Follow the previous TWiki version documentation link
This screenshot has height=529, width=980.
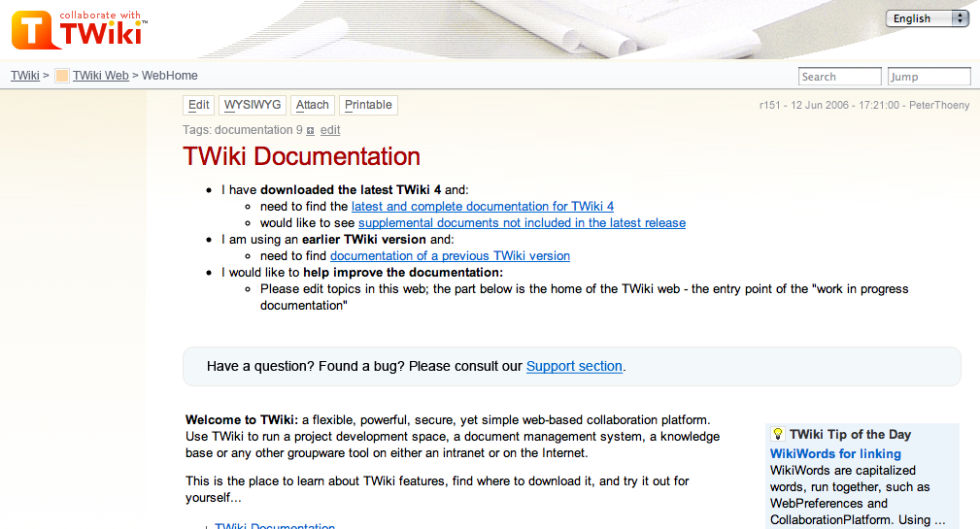[450, 256]
